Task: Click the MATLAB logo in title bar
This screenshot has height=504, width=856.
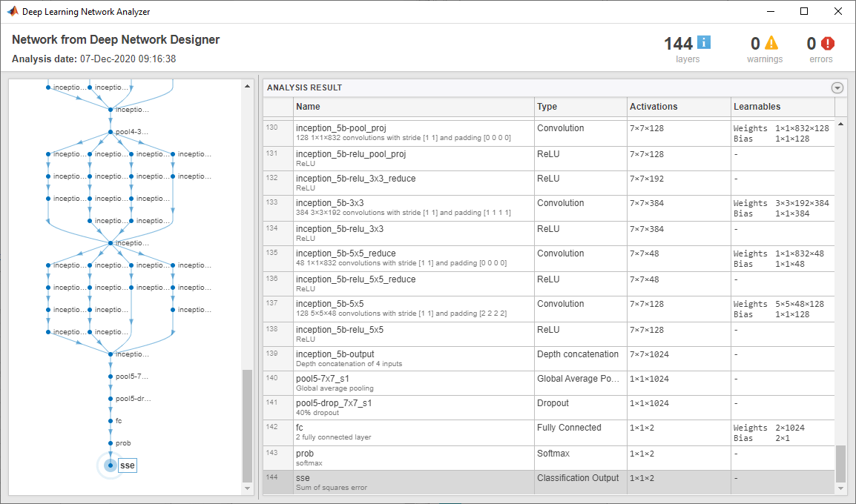Action: (13, 11)
